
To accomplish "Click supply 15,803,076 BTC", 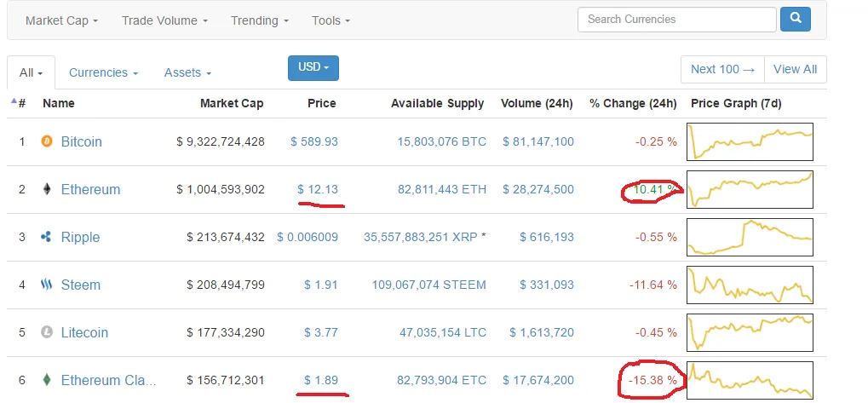I will point(442,141).
